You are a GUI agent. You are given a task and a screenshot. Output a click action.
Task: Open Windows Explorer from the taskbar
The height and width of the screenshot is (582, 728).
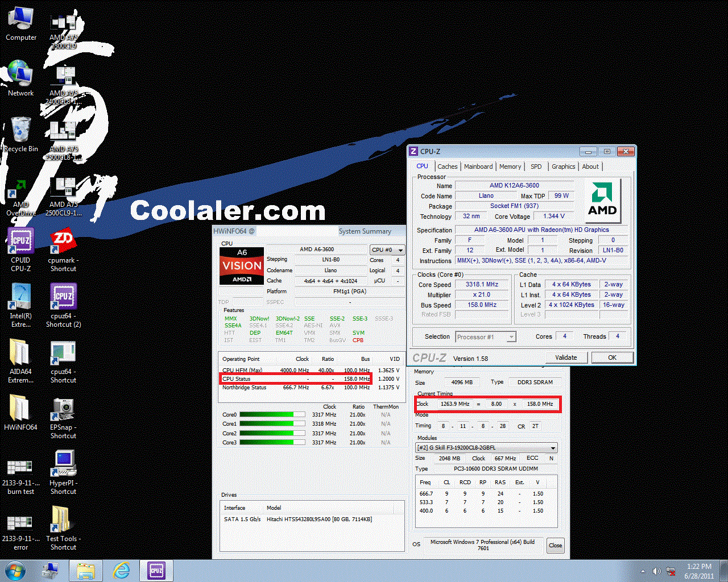pos(86,571)
